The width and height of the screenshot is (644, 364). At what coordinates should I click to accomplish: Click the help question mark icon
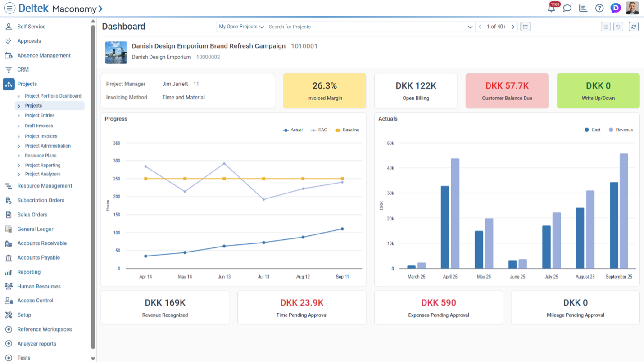tap(599, 8)
